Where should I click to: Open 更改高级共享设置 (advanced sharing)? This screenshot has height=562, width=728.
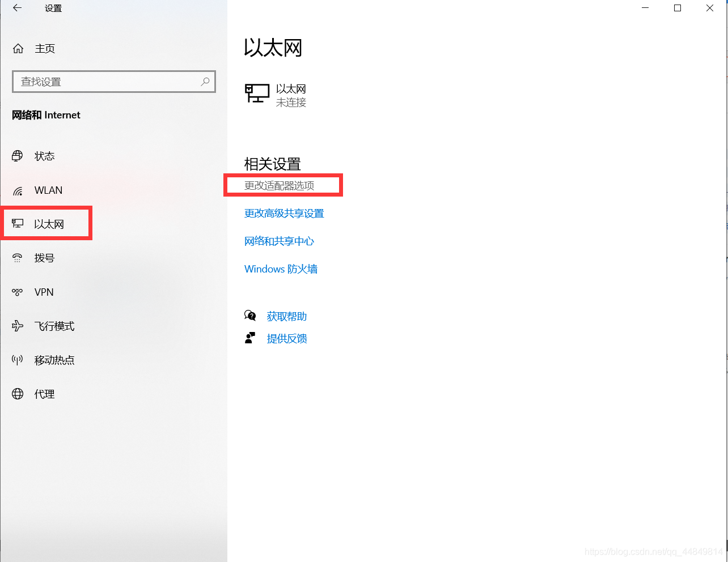pyautogui.click(x=284, y=213)
